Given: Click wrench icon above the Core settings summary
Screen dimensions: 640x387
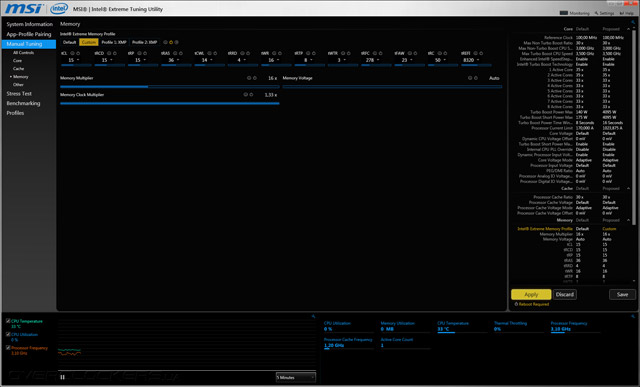Looking at the screenshot, I should [x=633, y=22].
